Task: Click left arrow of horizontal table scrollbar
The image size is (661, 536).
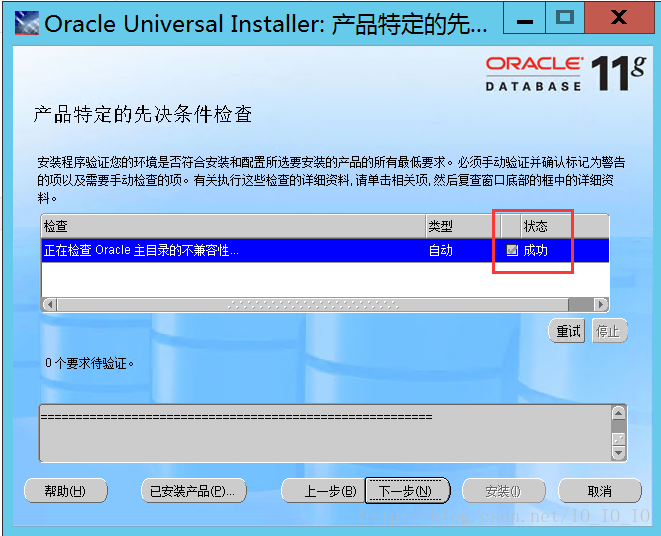Action: pos(50,304)
